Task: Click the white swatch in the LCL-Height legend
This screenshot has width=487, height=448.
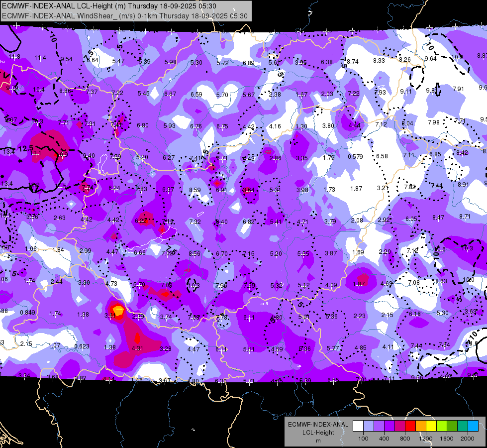Action: [x=358, y=426]
